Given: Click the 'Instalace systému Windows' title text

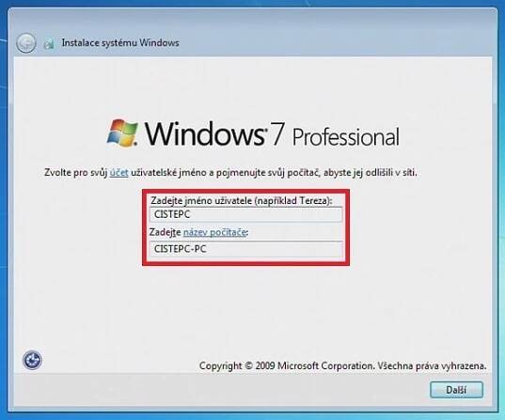Looking at the screenshot, I should (x=120, y=43).
